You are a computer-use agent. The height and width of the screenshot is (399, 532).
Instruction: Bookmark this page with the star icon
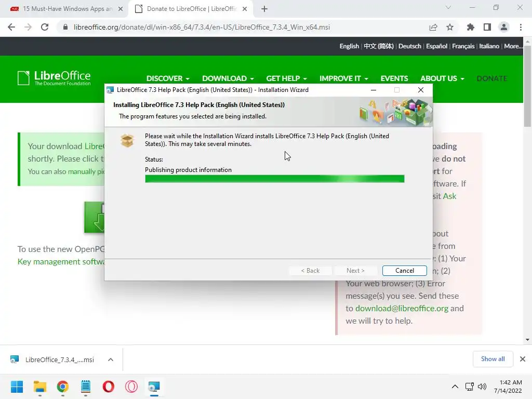tap(450, 27)
